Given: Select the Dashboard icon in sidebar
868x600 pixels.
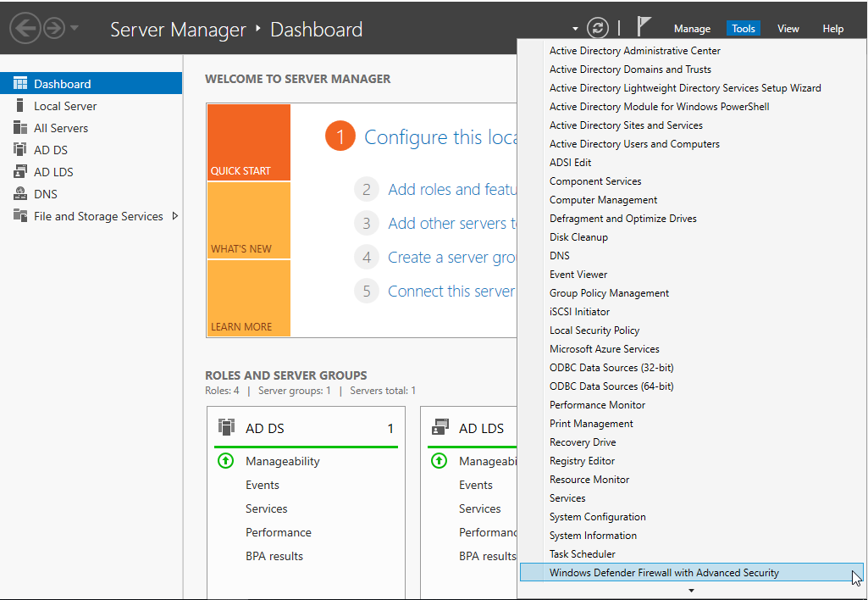Looking at the screenshot, I should 20,84.
